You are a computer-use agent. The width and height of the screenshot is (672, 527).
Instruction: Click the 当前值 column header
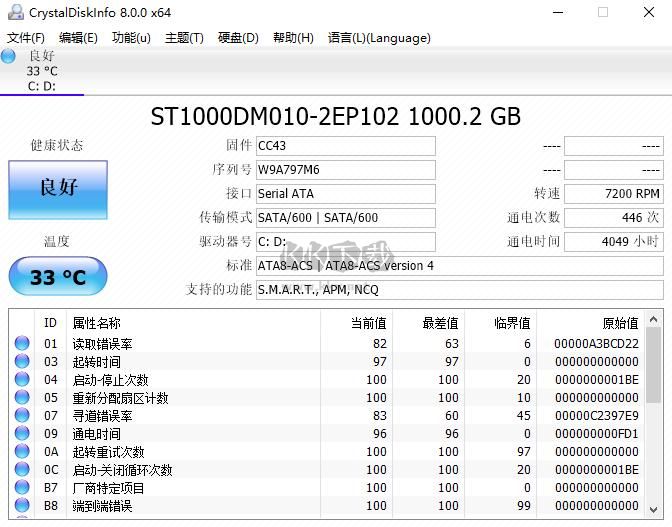coord(357,323)
